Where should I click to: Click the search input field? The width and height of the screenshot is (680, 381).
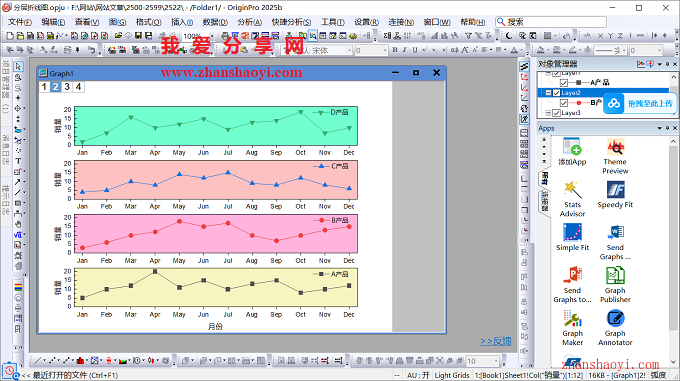[x=551, y=22]
